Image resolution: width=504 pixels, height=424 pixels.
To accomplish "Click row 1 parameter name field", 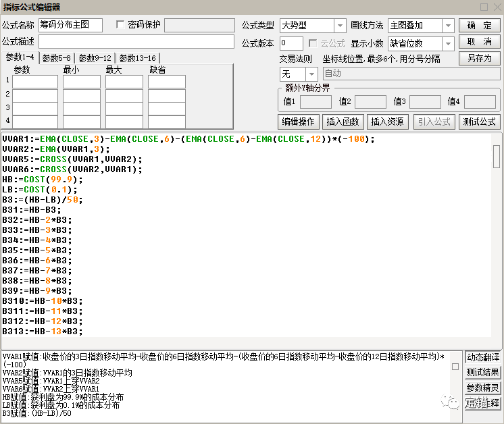I will point(35,82).
